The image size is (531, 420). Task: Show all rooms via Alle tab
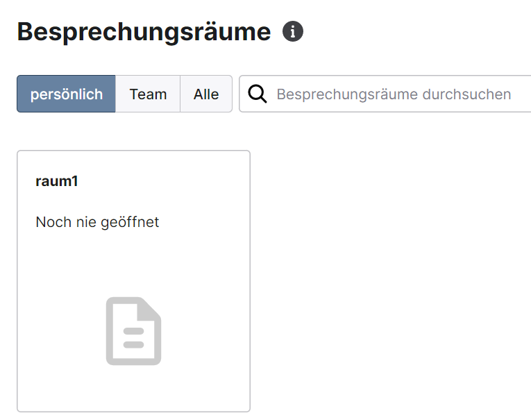pyautogui.click(x=206, y=94)
